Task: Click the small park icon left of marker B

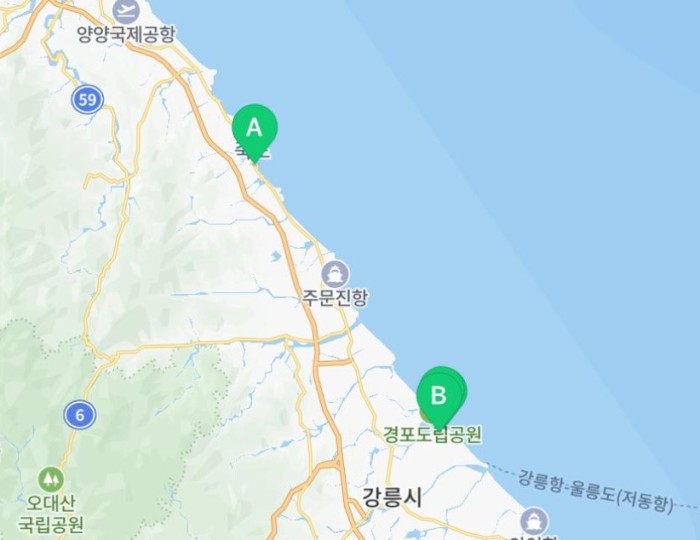Action: [425, 415]
